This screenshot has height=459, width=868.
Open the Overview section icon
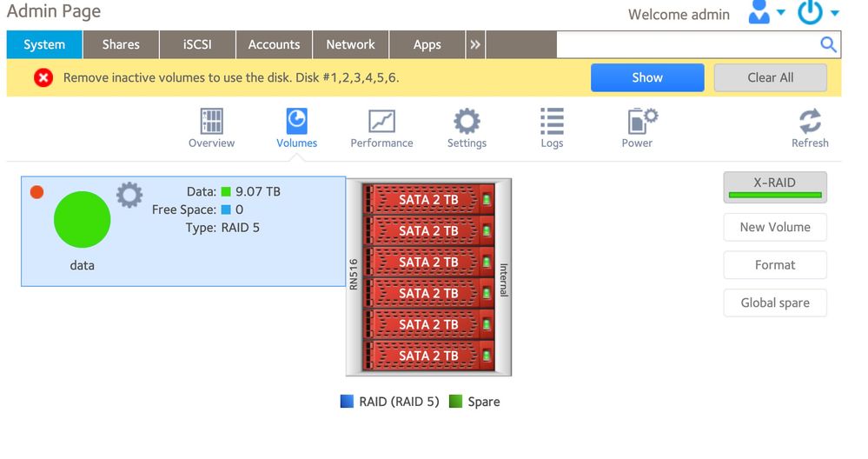(211, 121)
